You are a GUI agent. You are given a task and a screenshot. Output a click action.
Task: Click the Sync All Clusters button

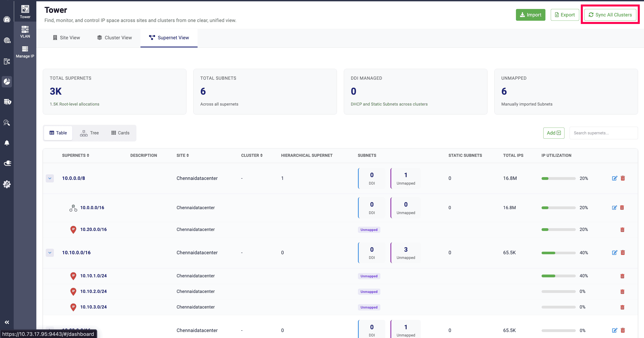click(610, 15)
